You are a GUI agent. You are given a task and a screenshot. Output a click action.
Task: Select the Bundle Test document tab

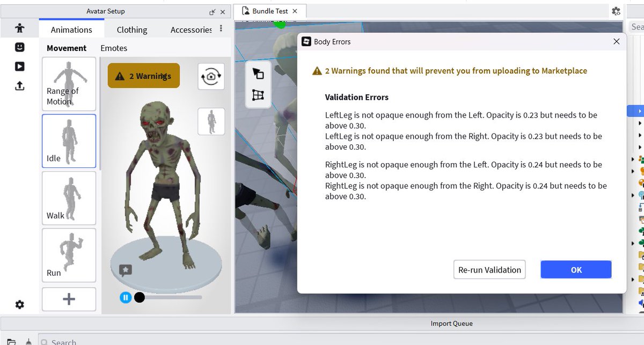coord(271,11)
